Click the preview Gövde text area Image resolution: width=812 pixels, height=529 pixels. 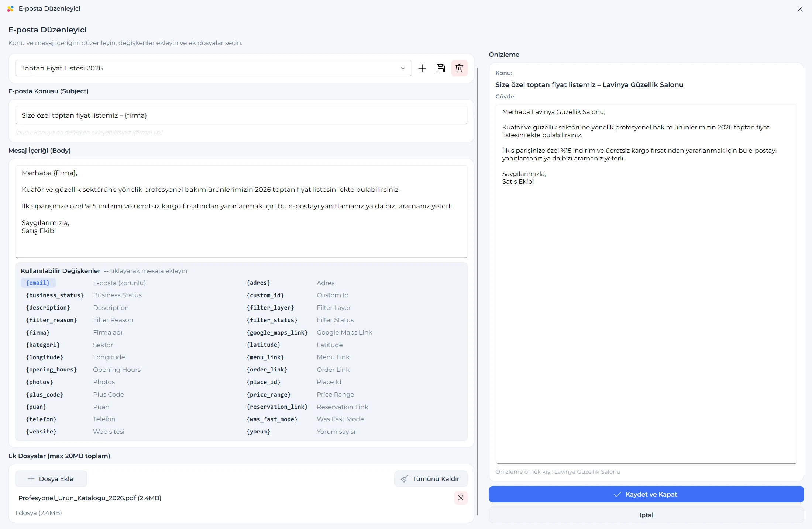[646, 284]
